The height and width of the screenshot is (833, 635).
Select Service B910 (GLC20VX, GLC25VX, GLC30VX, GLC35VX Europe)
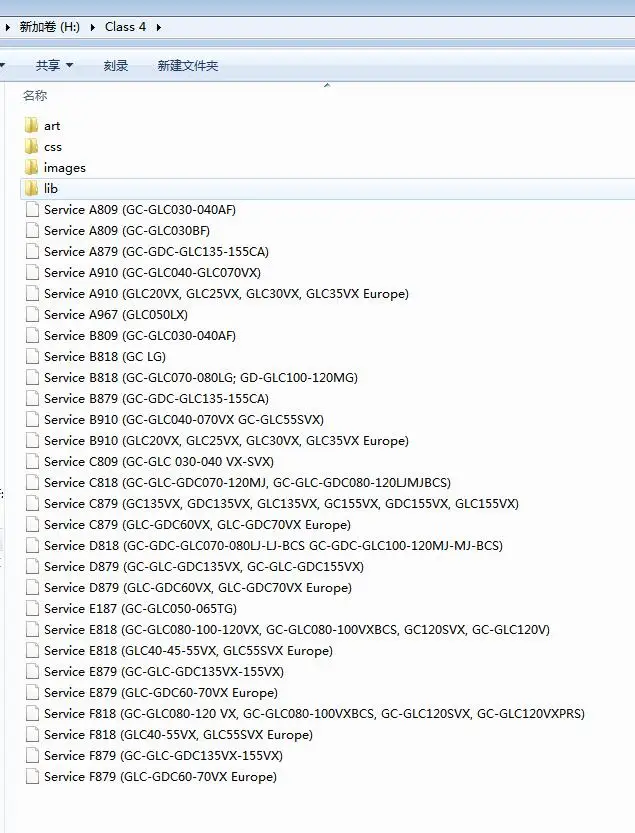[x=226, y=440]
